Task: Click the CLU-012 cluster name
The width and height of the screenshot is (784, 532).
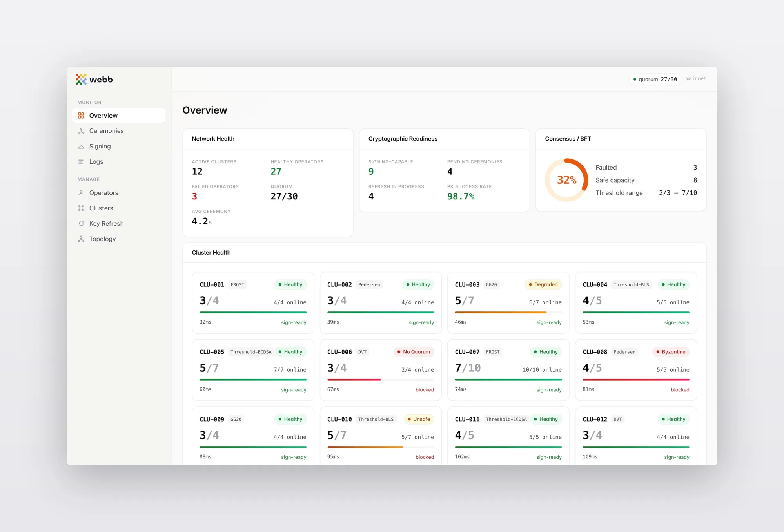Action: click(595, 420)
